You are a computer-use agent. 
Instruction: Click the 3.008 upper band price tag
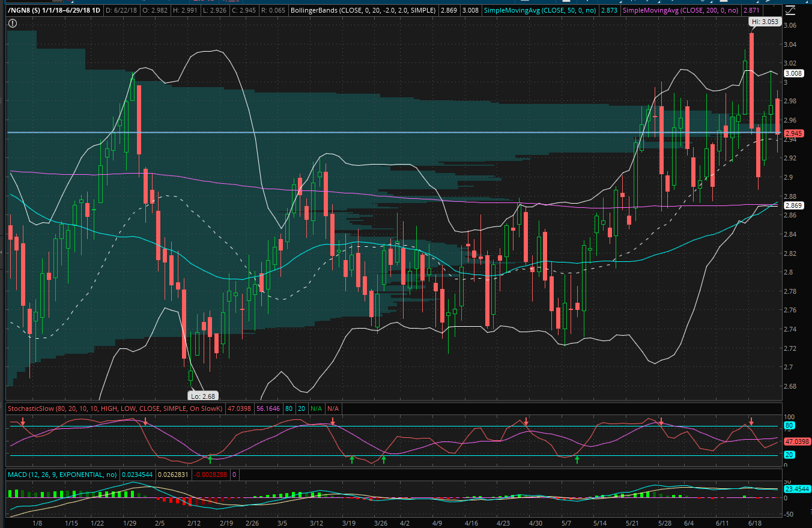coord(793,73)
